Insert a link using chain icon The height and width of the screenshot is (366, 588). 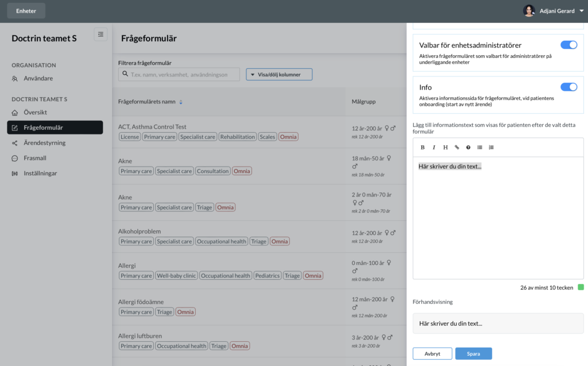click(457, 148)
